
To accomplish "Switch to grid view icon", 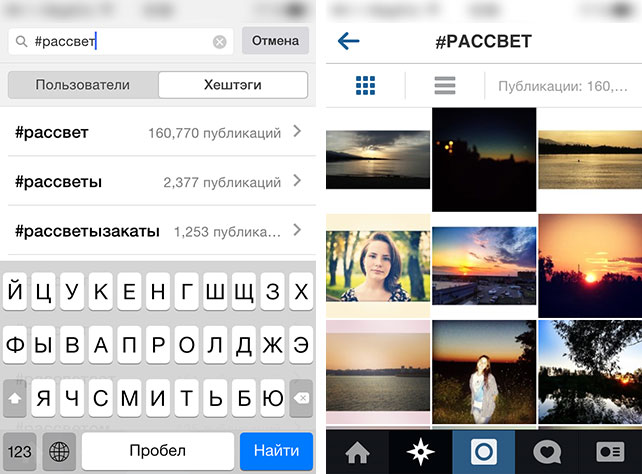I will click(365, 86).
